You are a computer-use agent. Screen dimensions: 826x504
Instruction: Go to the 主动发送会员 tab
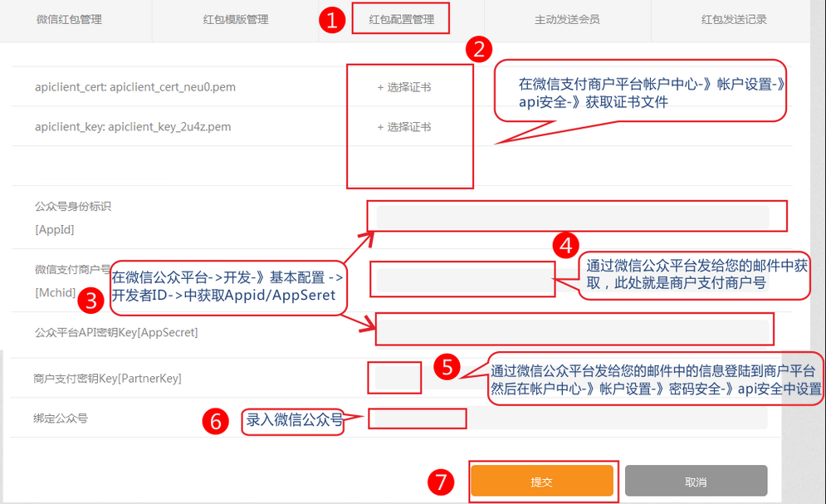(x=567, y=19)
